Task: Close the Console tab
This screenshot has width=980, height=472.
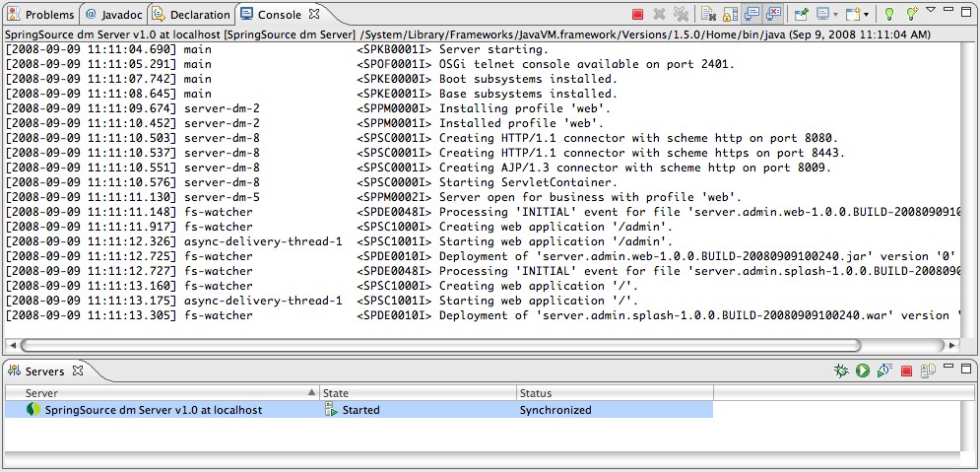Action: (x=314, y=14)
